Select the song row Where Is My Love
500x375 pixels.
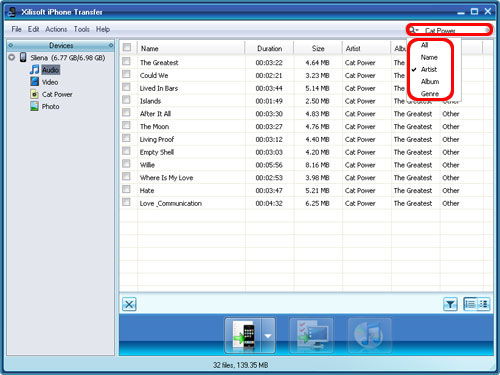[306, 178]
